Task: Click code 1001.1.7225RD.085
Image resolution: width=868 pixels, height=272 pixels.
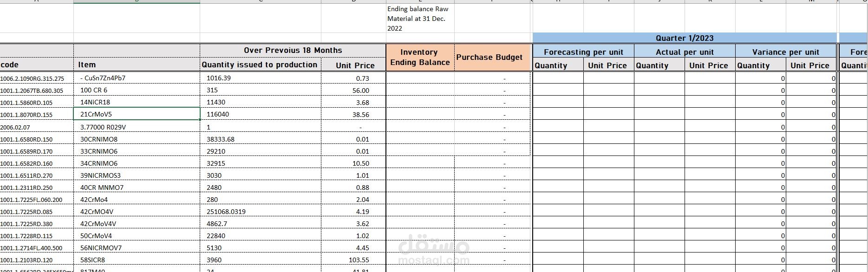Action: [37, 211]
